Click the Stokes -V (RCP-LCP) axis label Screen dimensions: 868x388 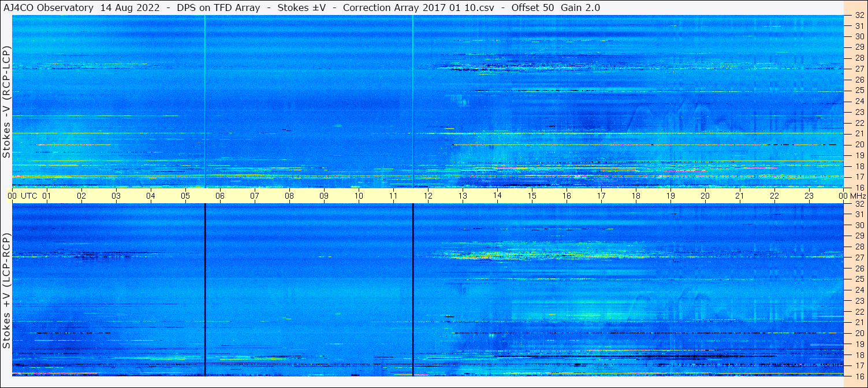(x=6, y=102)
